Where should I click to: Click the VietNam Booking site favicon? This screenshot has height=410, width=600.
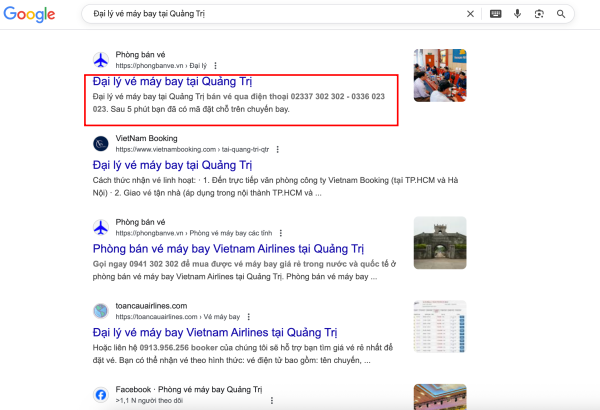tap(100, 143)
